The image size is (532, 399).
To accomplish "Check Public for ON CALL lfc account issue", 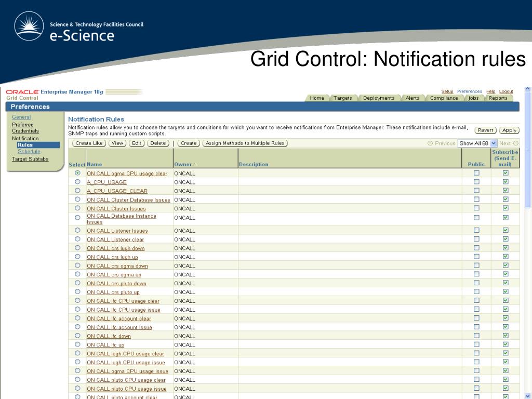I will 477,327.
